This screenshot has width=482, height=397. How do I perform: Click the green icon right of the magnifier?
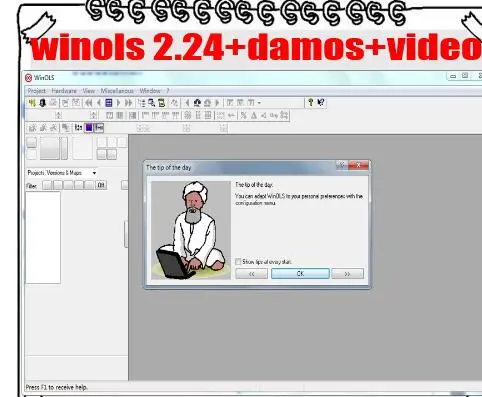pyautogui.click(x=162, y=103)
